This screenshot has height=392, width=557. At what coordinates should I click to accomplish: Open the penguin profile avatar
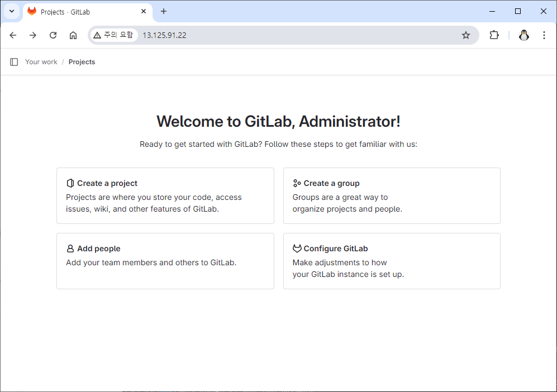click(524, 35)
